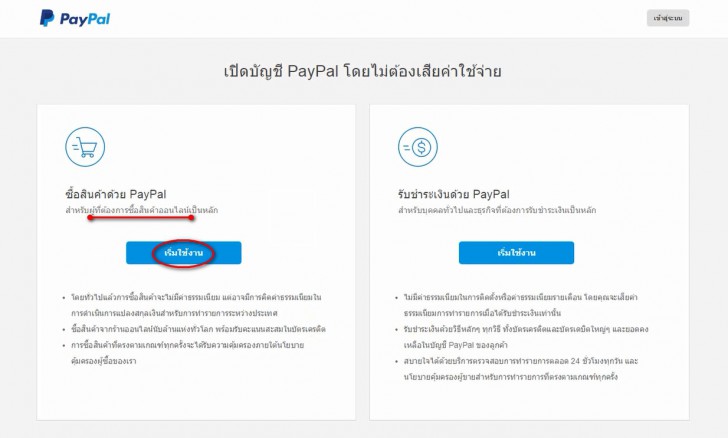The height and width of the screenshot is (438, 728).
Task: Click seller bullet mentioning PayPal balance
Action: pyautogui.click(x=526, y=337)
